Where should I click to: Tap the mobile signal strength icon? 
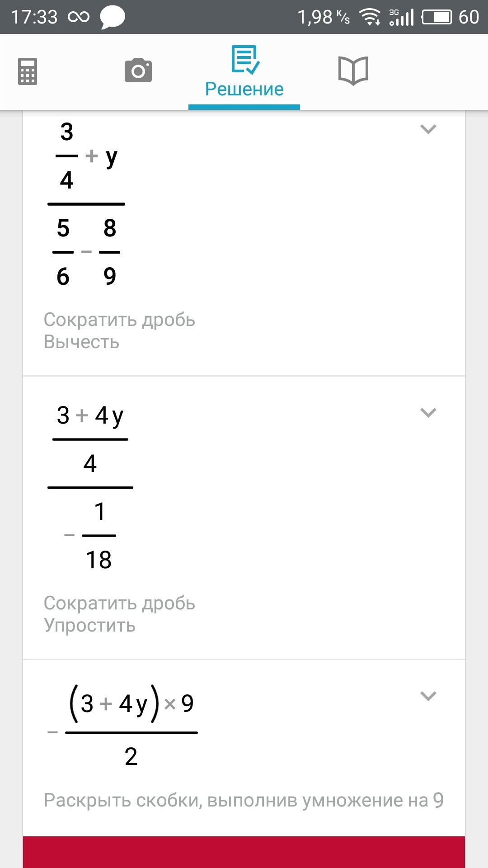pos(402,18)
